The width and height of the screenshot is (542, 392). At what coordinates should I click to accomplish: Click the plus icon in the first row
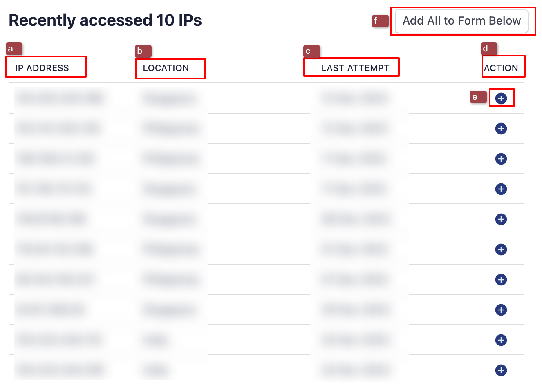click(501, 98)
